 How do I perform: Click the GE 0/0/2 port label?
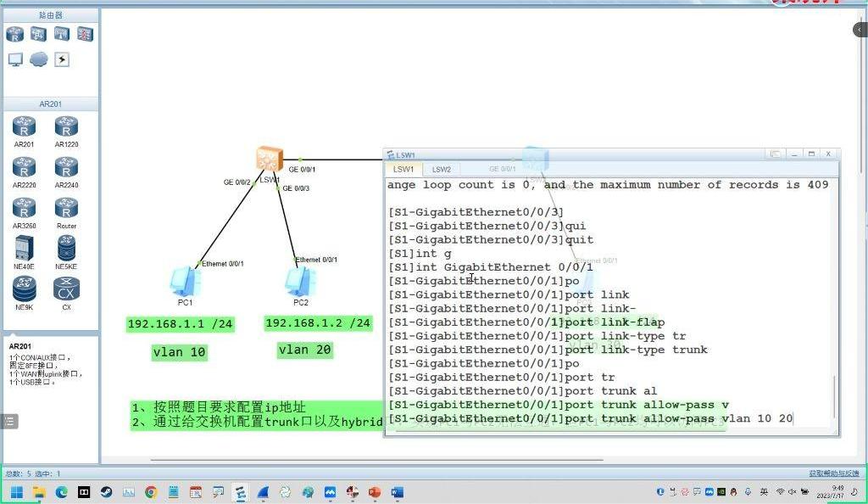237,182
